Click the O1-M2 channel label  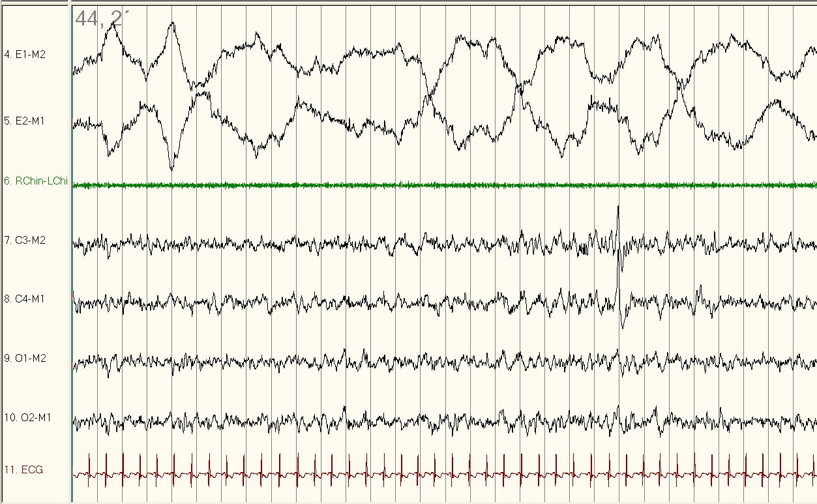click(x=25, y=358)
